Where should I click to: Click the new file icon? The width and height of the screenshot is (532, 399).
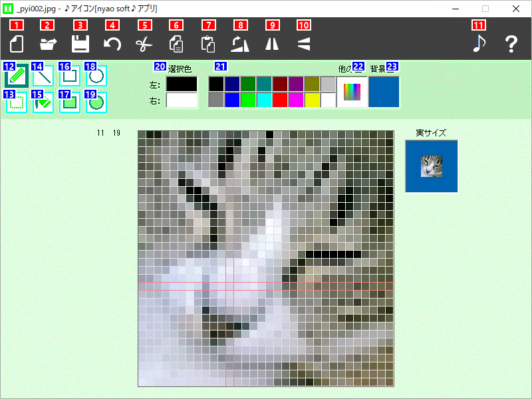[16, 44]
